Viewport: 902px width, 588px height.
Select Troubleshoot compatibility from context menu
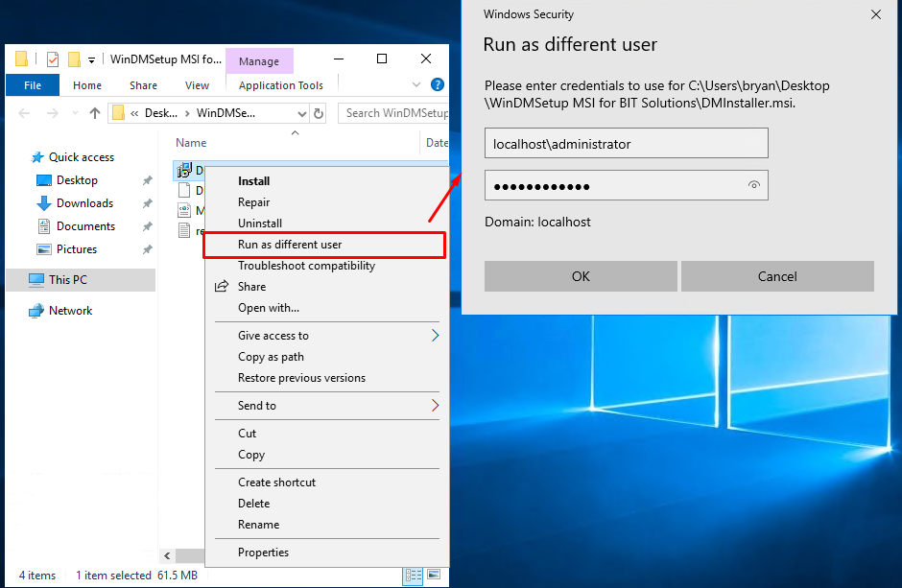coord(306,266)
